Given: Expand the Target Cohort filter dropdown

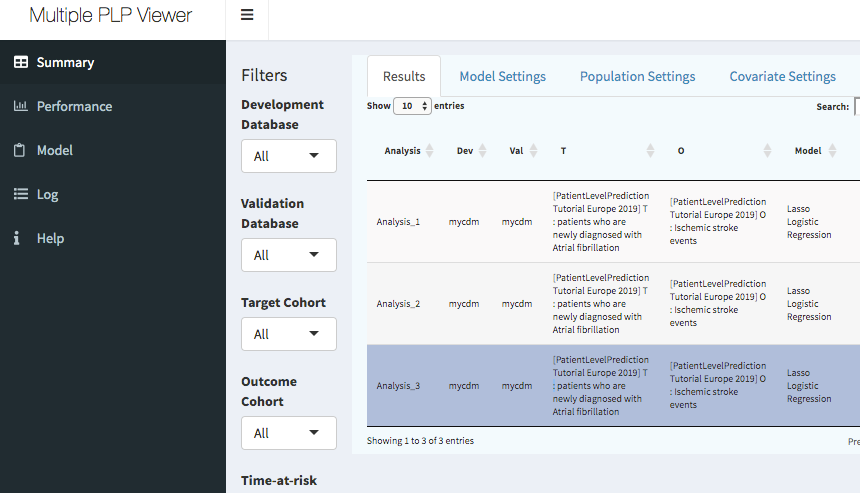Looking at the screenshot, I should click(x=288, y=334).
